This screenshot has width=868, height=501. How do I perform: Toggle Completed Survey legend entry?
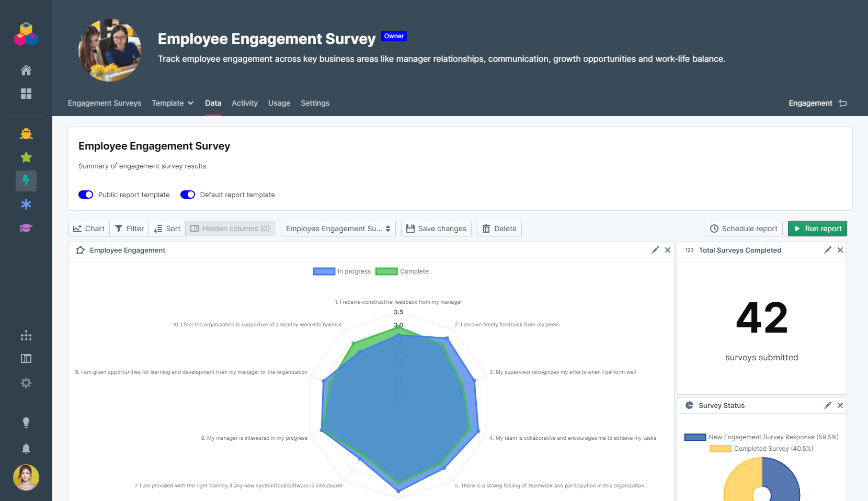[761, 449]
